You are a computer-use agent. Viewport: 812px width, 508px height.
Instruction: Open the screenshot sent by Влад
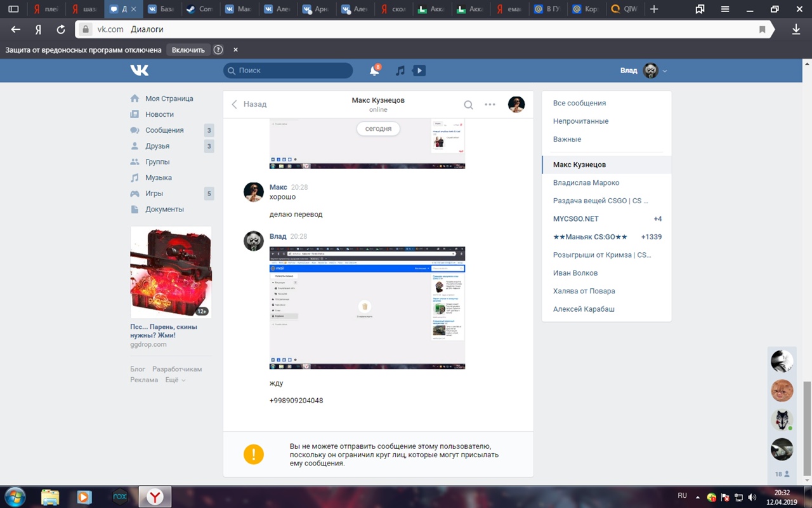pos(367,308)
